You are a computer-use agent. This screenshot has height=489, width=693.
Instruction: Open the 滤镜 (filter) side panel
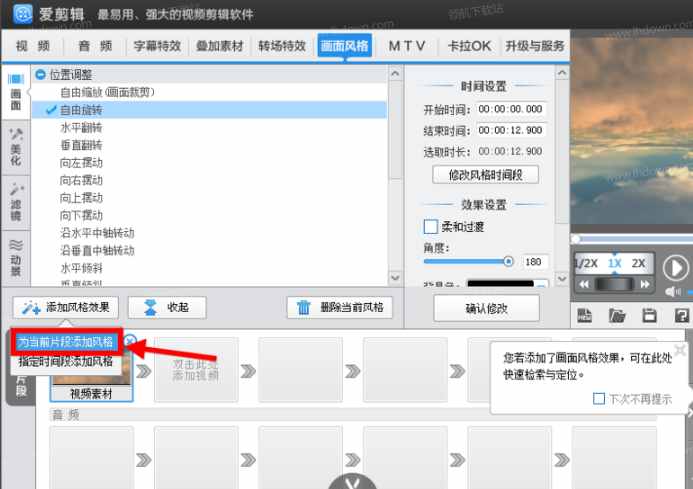pos(16,201)
